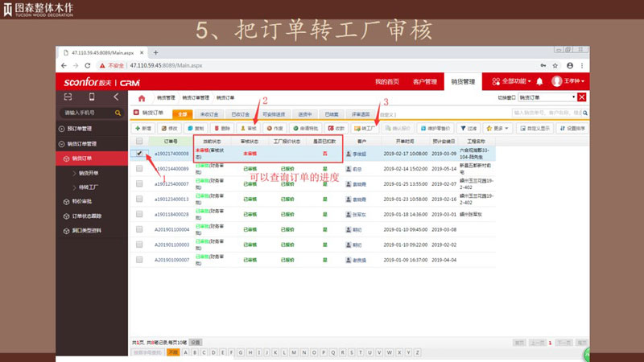Click letter A in alphabet filter bar
Image resolution: width=644 pixels, height=362 pixels.
[186, 352]
